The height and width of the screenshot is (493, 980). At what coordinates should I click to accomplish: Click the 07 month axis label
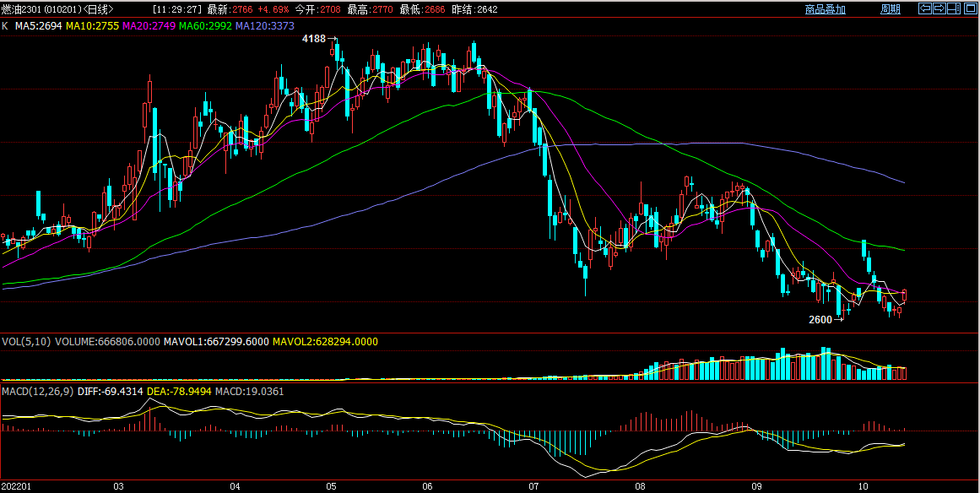point(533,486)
